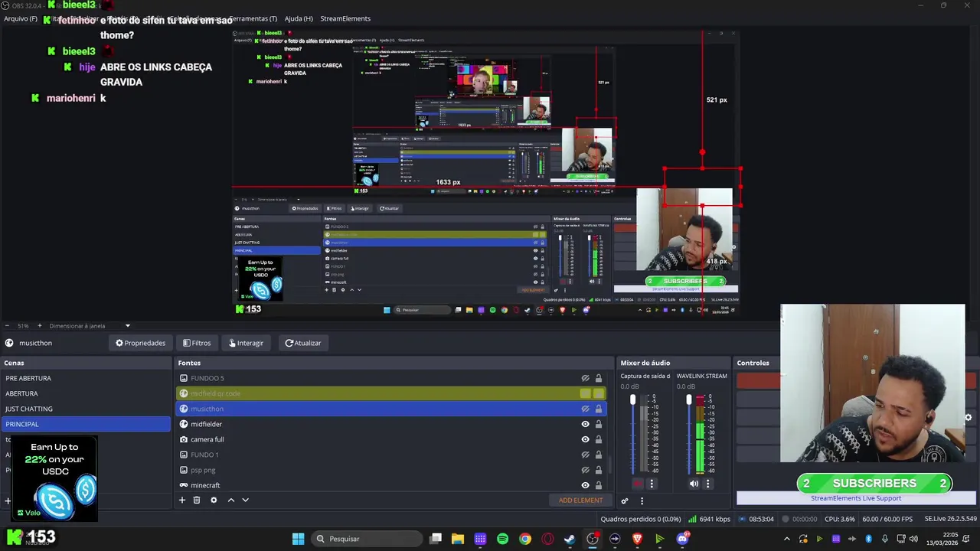Click the trash icon to remove selected source
Image resolution: width=980 pixels, height=551 pixels.
click(197, 500)
